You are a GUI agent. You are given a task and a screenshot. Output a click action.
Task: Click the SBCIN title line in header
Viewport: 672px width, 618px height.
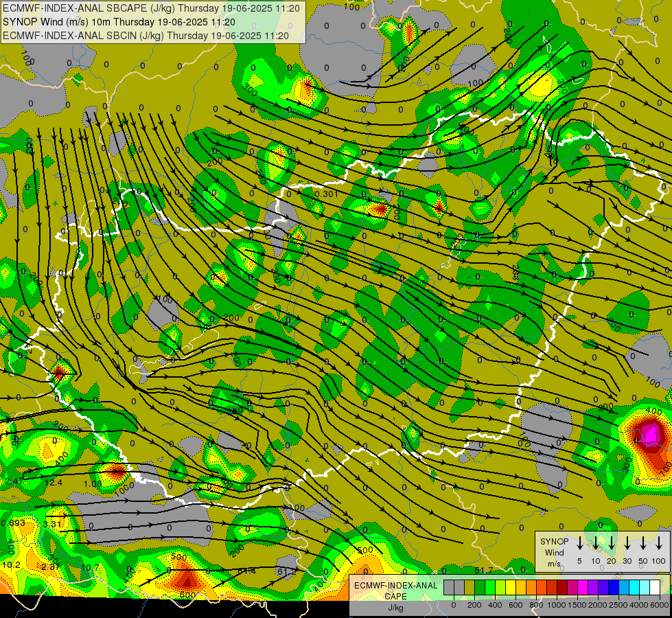146,36
